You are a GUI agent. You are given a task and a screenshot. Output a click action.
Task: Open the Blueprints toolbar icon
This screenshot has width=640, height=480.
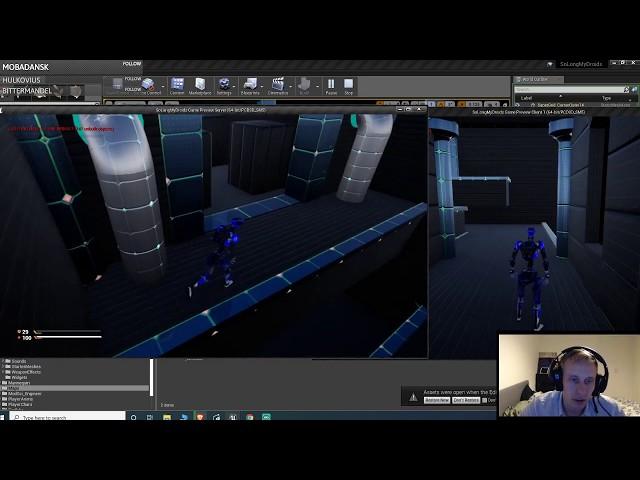point(250,86)
